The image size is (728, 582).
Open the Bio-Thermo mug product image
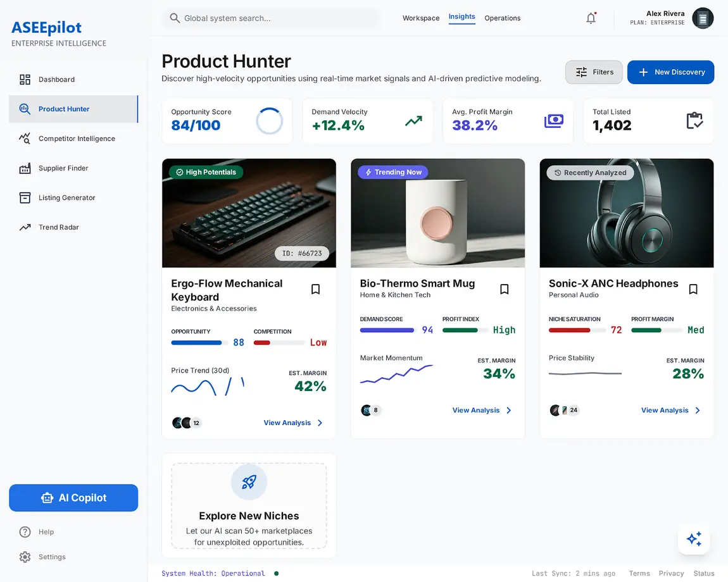[438, 213]
